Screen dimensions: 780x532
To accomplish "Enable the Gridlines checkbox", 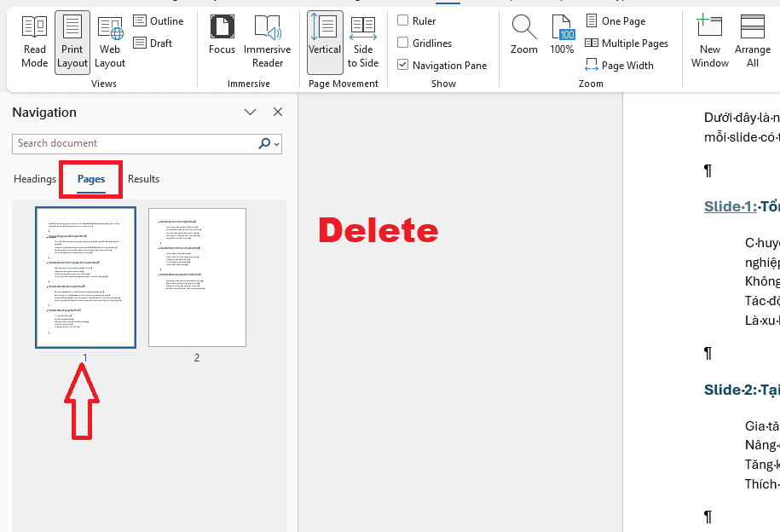I will pos(403,43).
